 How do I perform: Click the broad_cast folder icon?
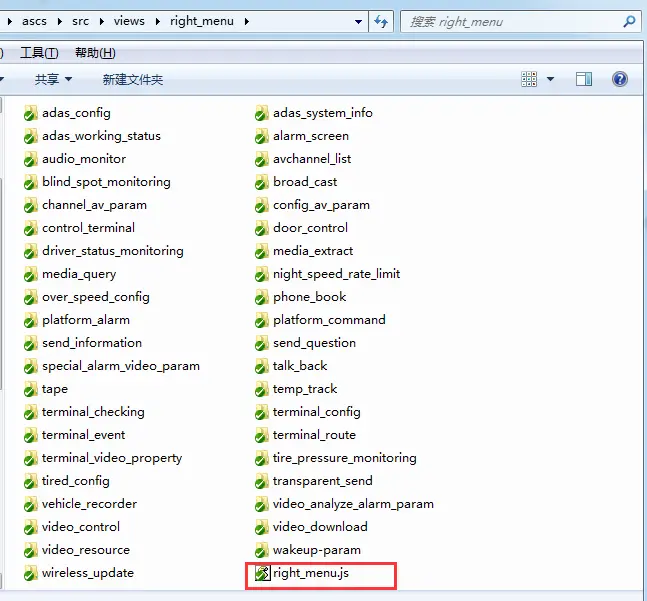(x=262, y=182)
